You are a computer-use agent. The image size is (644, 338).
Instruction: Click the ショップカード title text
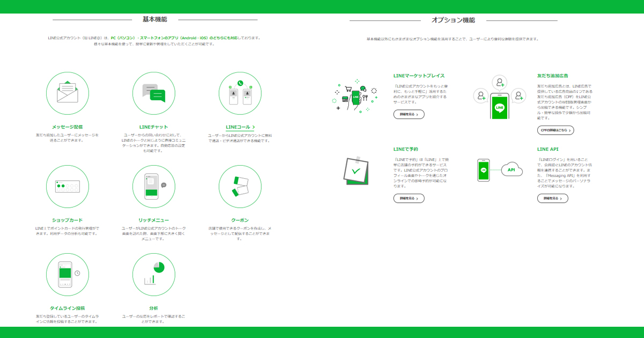(67, 221)
